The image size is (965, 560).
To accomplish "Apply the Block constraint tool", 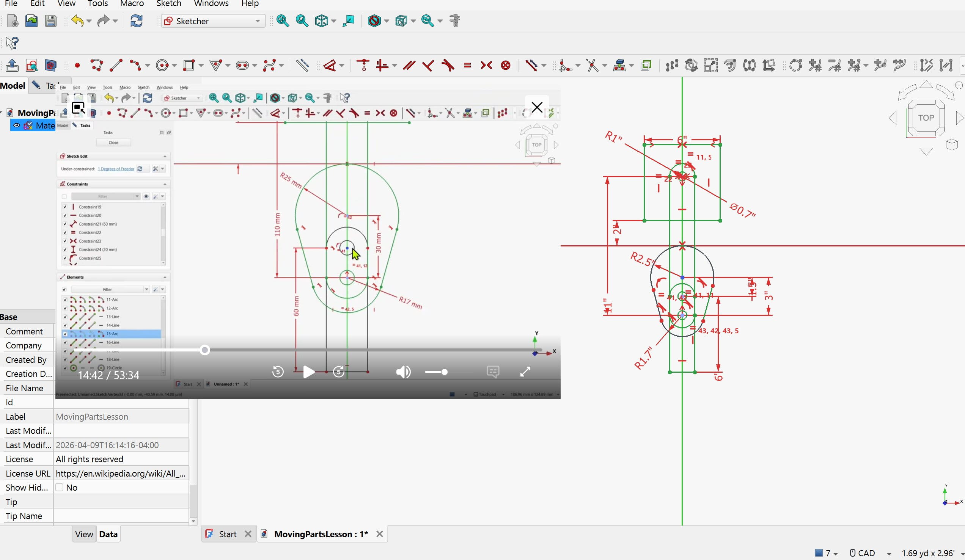I will (x=506, y=66).
